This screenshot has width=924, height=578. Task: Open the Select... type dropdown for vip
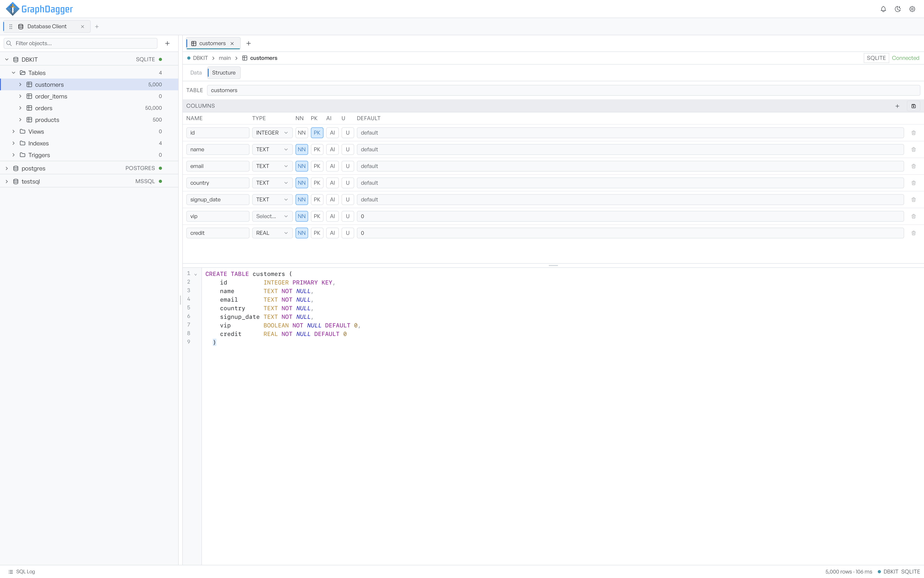click(272, 216)
